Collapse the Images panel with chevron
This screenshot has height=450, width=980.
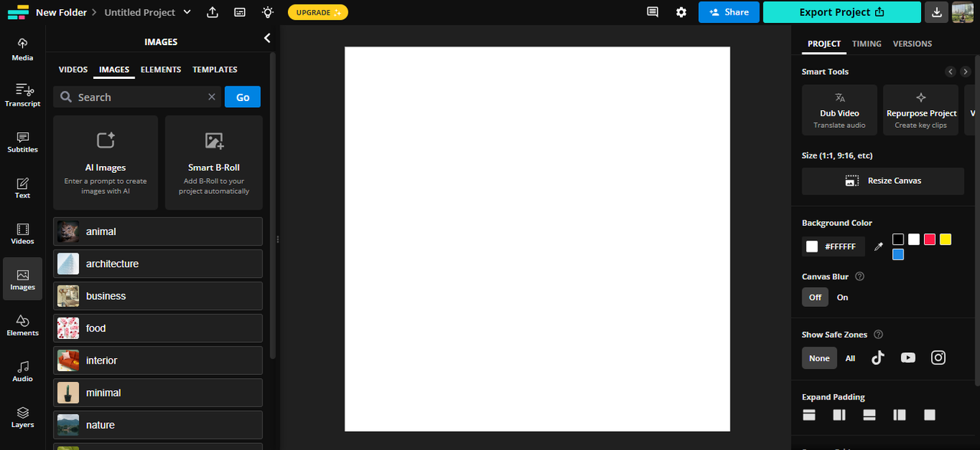click(x=267, y=37)
